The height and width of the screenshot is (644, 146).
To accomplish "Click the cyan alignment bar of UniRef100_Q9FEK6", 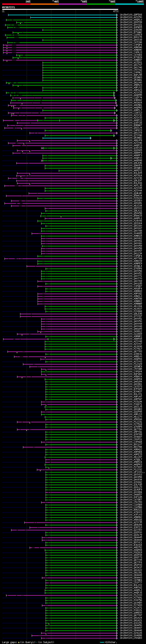I will [x=63, y=15].
